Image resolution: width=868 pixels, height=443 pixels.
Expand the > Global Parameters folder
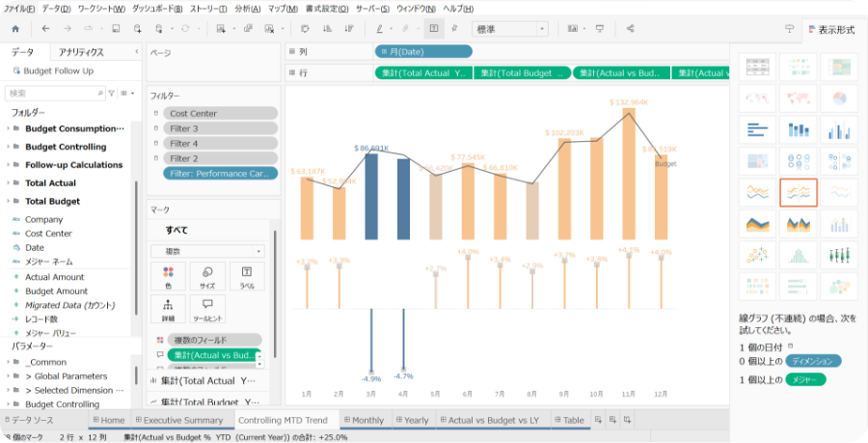point(8,376)
